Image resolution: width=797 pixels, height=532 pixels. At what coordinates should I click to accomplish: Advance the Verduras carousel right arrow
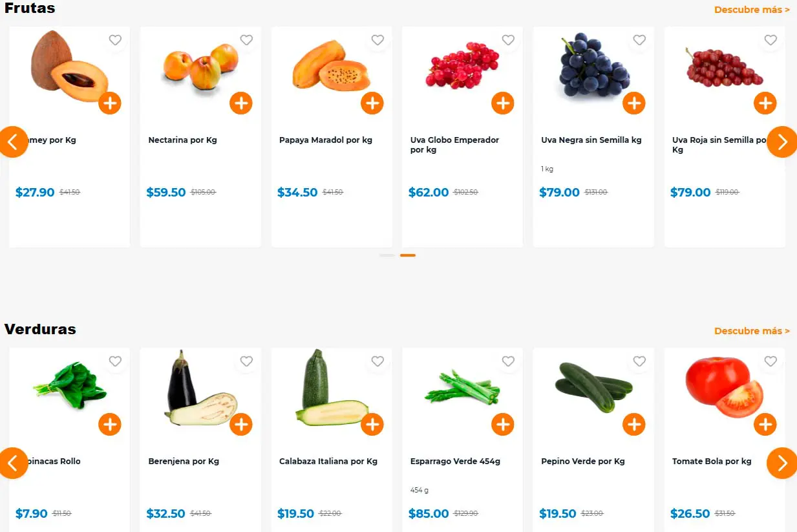click(782, 463)
